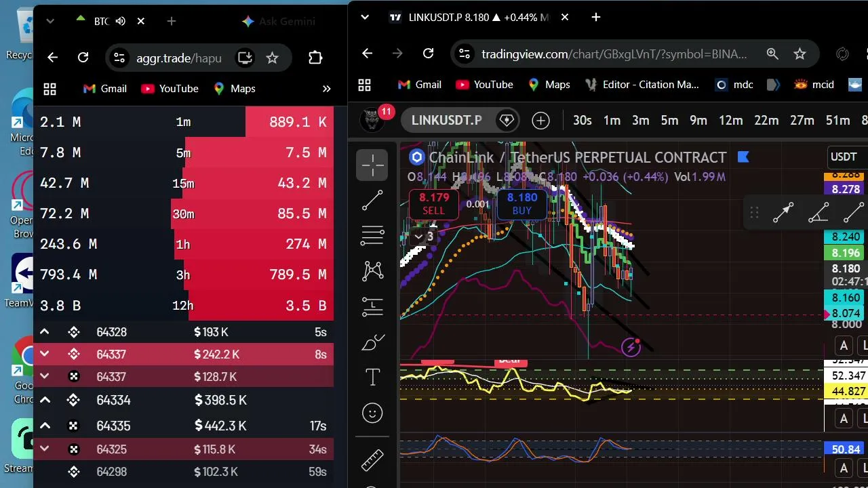The image size is (868, 488).
Task: Open zoom options in the TradingView address bar
Action: 772,54
